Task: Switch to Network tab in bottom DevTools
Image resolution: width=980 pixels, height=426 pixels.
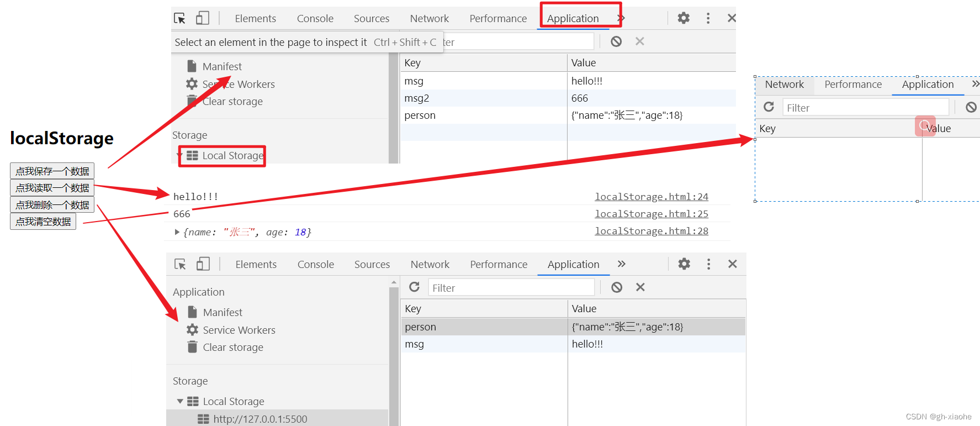Action: pos(430,264)
